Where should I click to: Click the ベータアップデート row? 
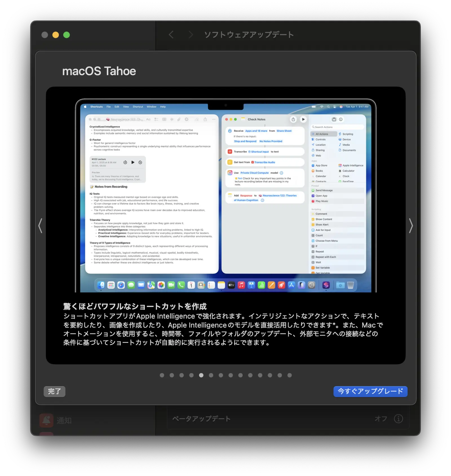coord(288,419)
